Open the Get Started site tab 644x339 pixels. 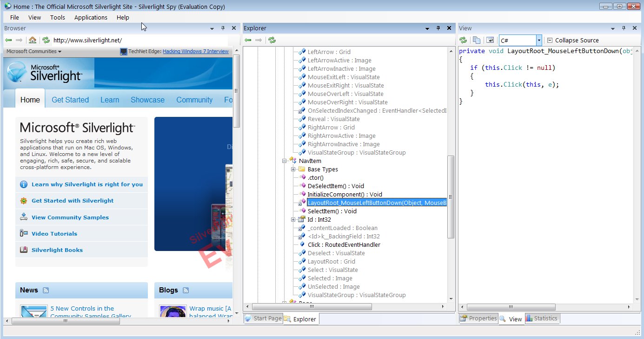(70, 100)
